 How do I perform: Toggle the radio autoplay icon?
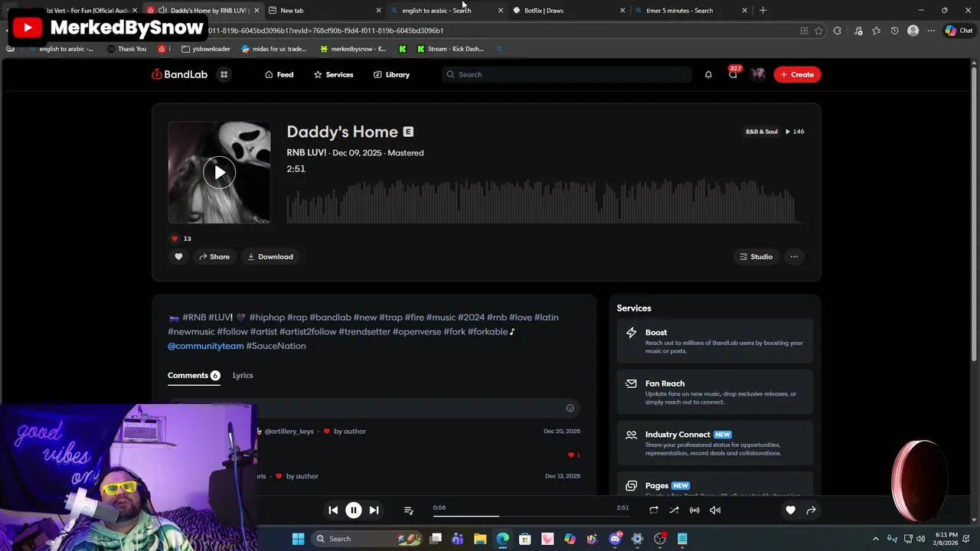pos(694,510)
